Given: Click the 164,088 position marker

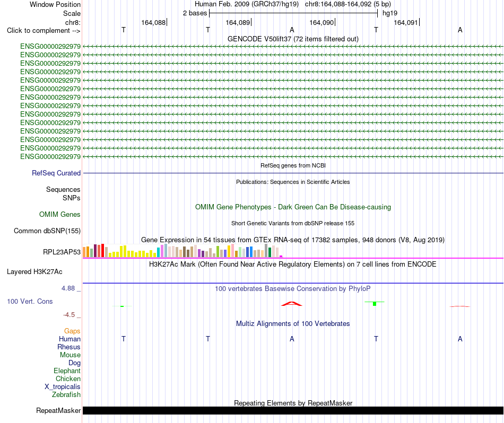Looking at the screenshot, I should [x=153, y=22].
